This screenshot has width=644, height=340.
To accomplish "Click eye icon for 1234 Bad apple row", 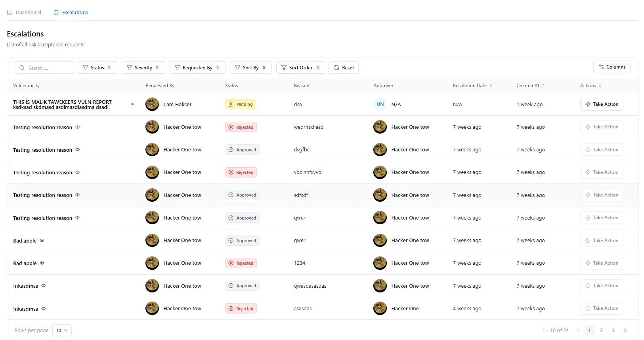I will [x=42, y=263].
